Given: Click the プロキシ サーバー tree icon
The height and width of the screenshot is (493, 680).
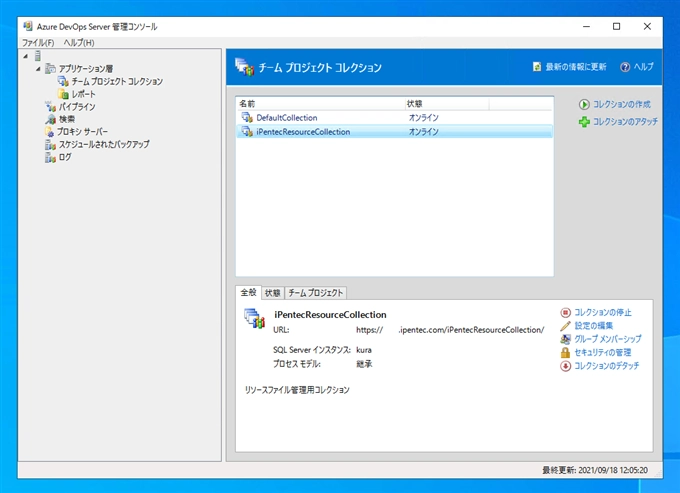Looking at the screenshot, I should [49, 131].
